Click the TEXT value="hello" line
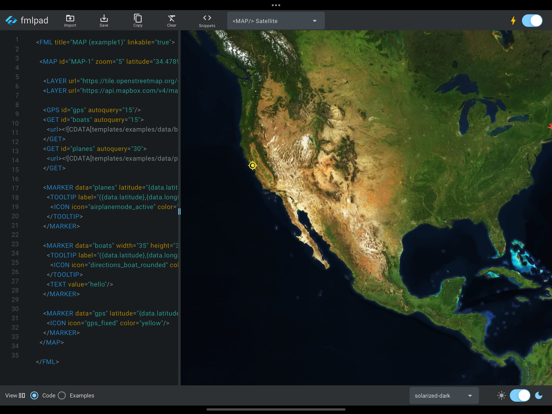This screenshot has height=414, width=552. [x=80, y=284]
